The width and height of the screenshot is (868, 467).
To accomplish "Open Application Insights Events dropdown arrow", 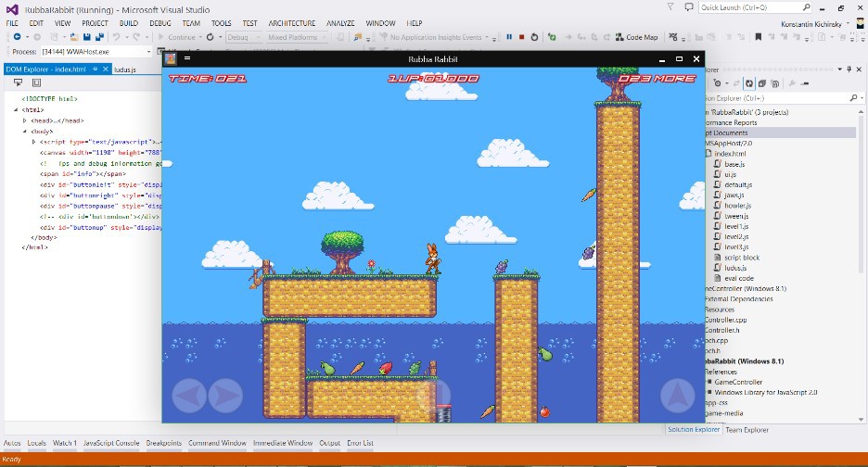I will (487, 38).
